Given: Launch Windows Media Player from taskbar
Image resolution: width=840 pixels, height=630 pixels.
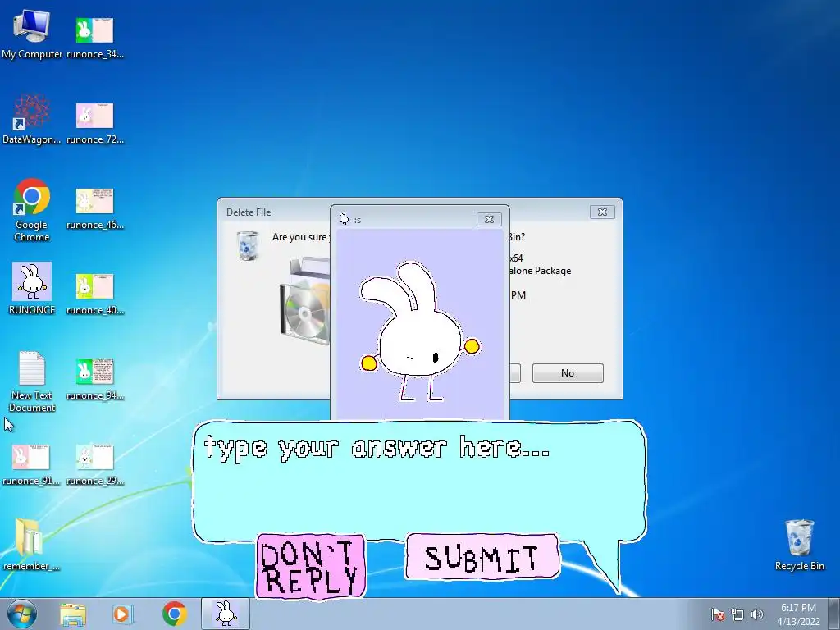Looking at the screenshot, I should coord(122,614).
